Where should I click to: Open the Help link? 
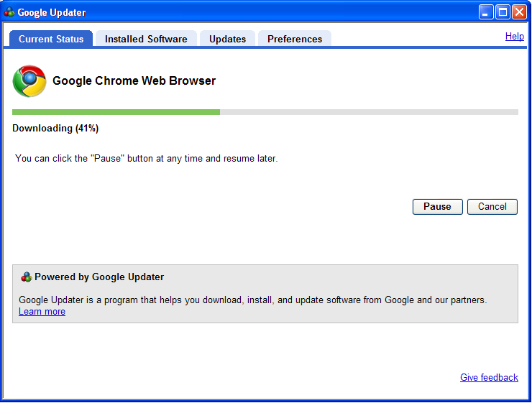514,36
